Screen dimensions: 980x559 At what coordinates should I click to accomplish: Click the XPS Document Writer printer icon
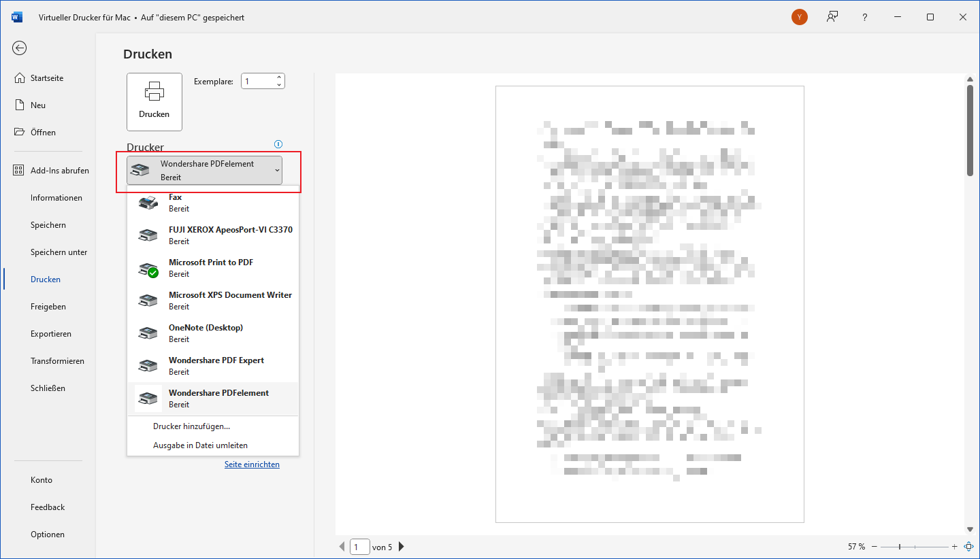pyautogui.click(x=148, y=301)
